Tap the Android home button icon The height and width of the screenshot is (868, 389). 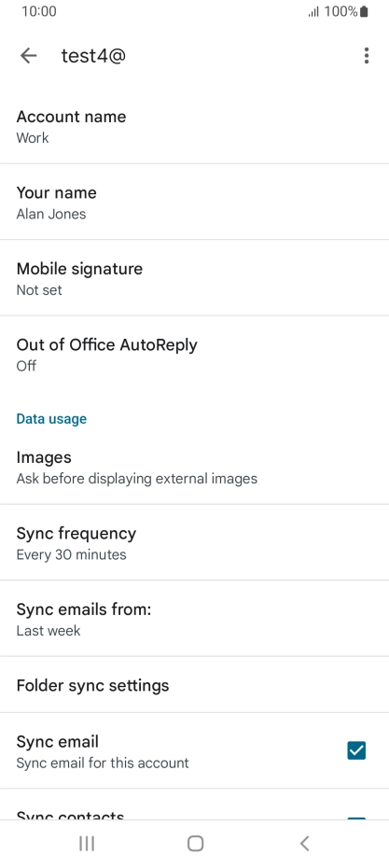[x=195, y=843]
